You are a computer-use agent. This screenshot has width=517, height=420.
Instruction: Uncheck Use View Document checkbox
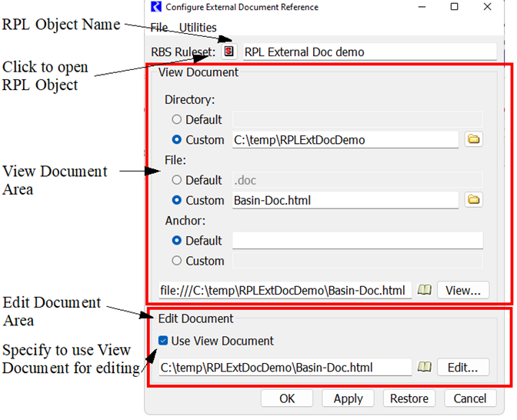[163, 341]
